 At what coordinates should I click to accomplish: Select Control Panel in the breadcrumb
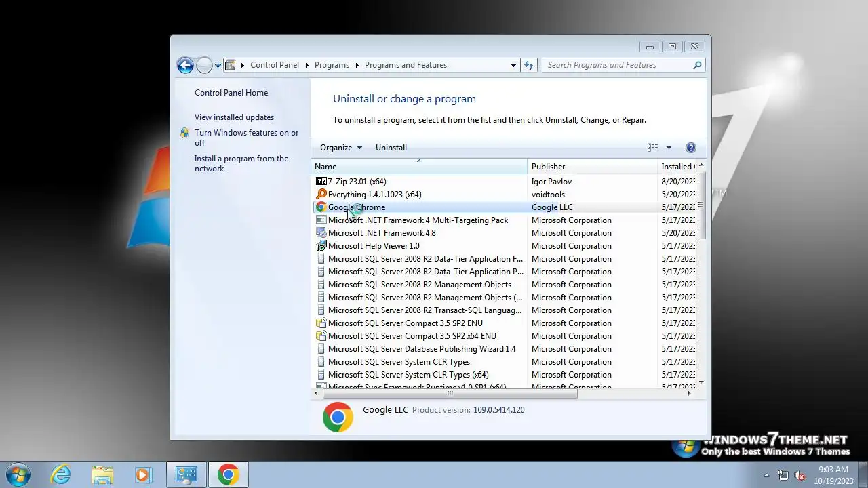(275, 65)
